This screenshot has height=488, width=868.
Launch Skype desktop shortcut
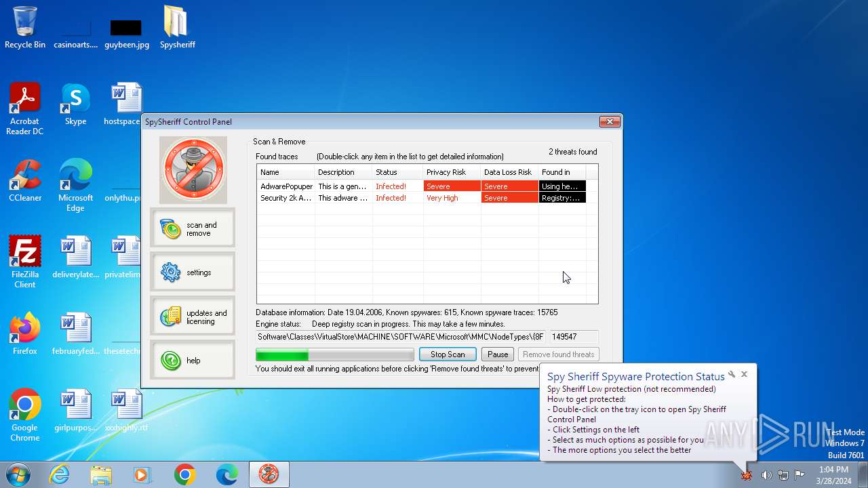(x=75, y=104)
